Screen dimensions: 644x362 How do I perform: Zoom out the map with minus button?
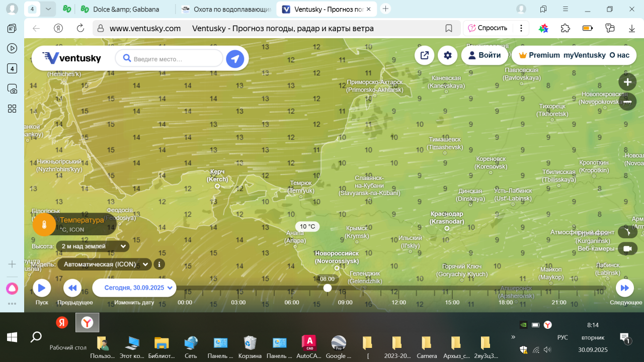click(x=627, y=102)
